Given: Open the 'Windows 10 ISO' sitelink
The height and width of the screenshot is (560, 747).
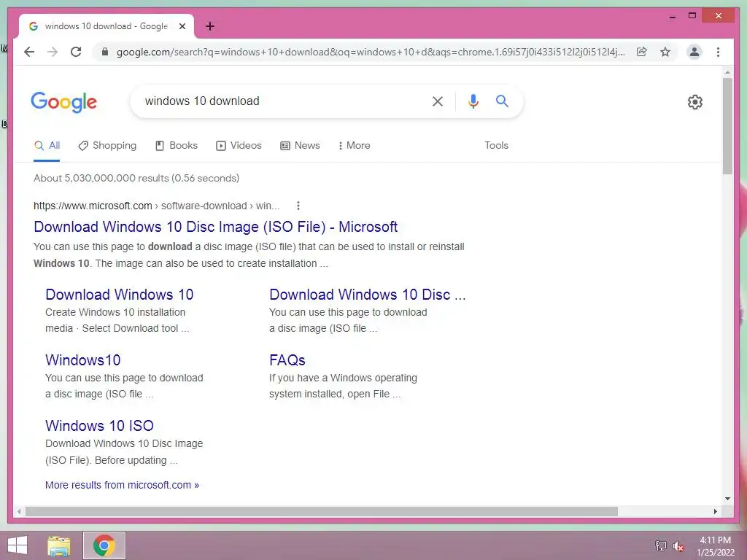Looking at the screenshot, I should coord(99,426).
